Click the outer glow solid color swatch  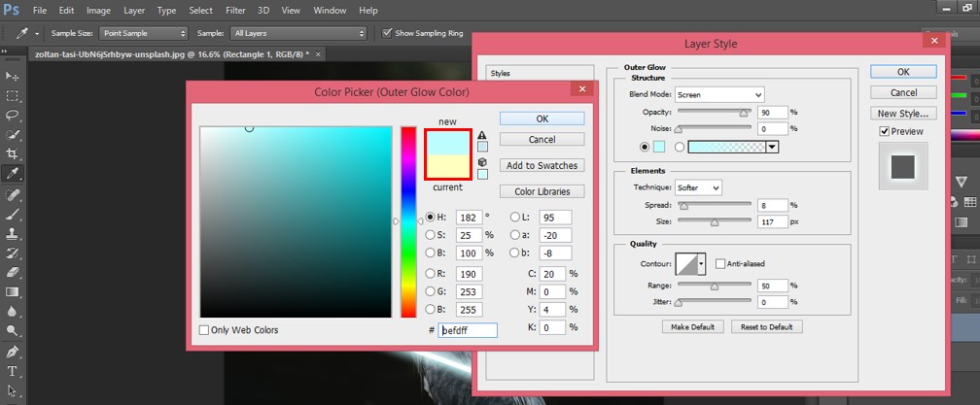(659, 148)
